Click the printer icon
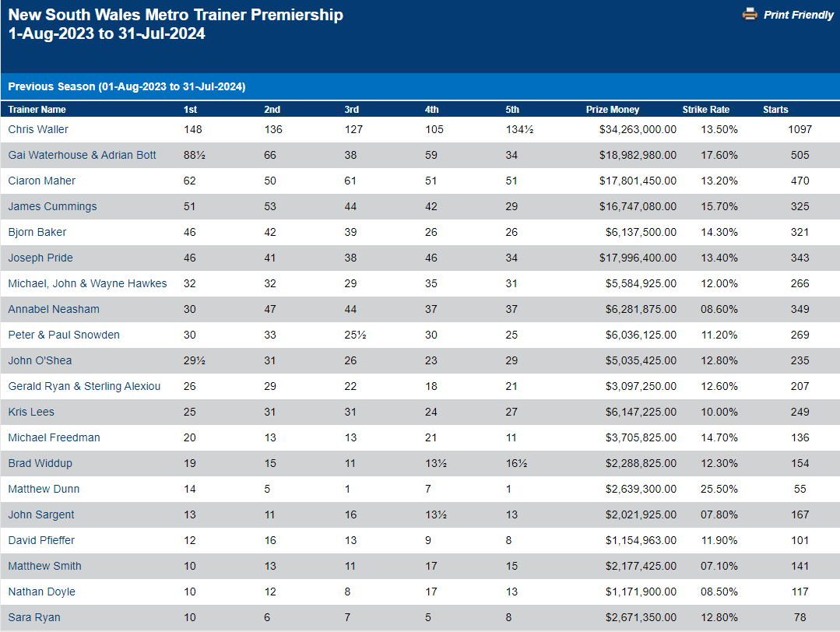The height and width of the screenshot is (632, 840). 750,14
